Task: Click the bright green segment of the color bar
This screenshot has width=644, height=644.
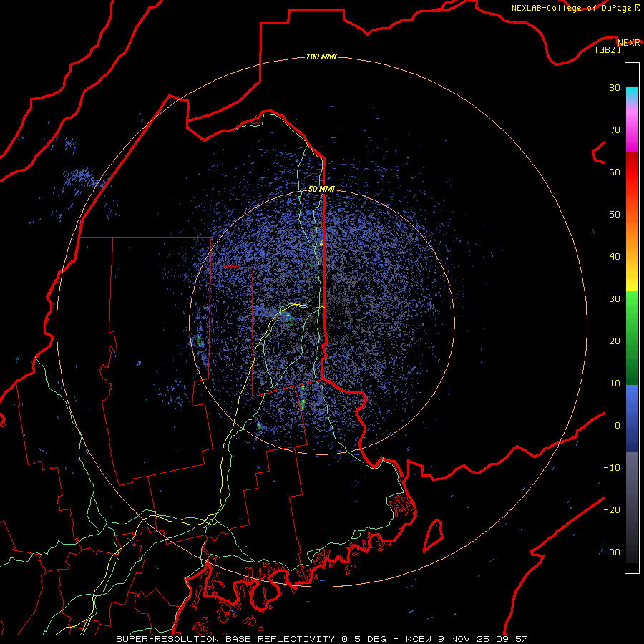Action: click(x=632, y=306)
